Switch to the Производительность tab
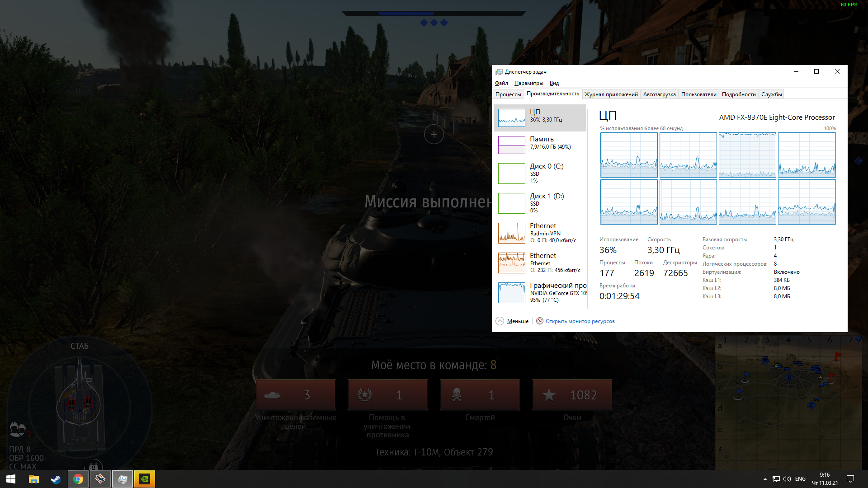 tap(552, 94)
